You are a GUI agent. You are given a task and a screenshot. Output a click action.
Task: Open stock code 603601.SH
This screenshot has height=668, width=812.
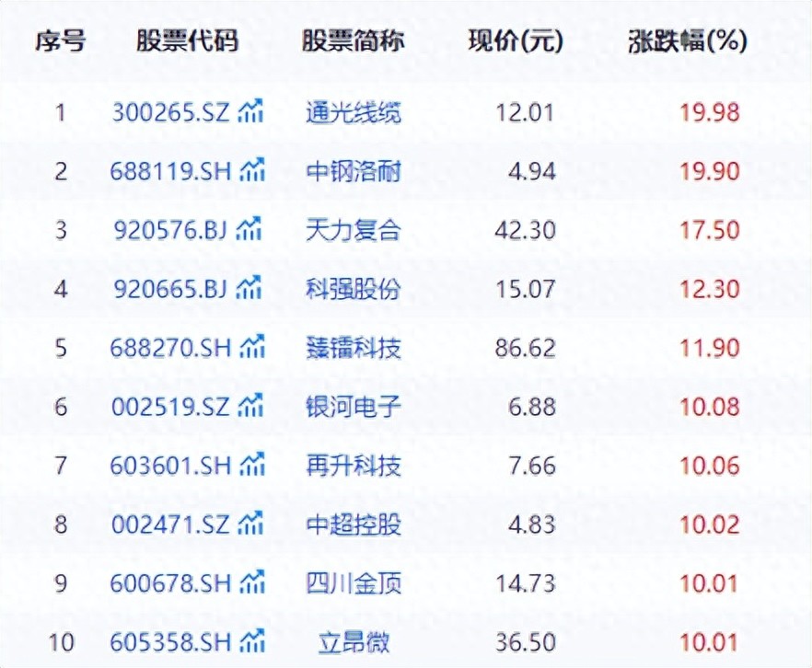pyautogui.click(x=170, y=466)
